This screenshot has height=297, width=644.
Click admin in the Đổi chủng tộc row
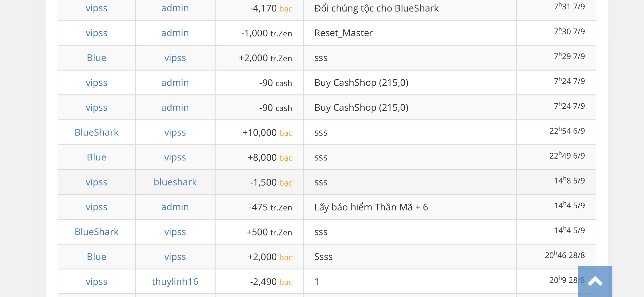point(175,8)
